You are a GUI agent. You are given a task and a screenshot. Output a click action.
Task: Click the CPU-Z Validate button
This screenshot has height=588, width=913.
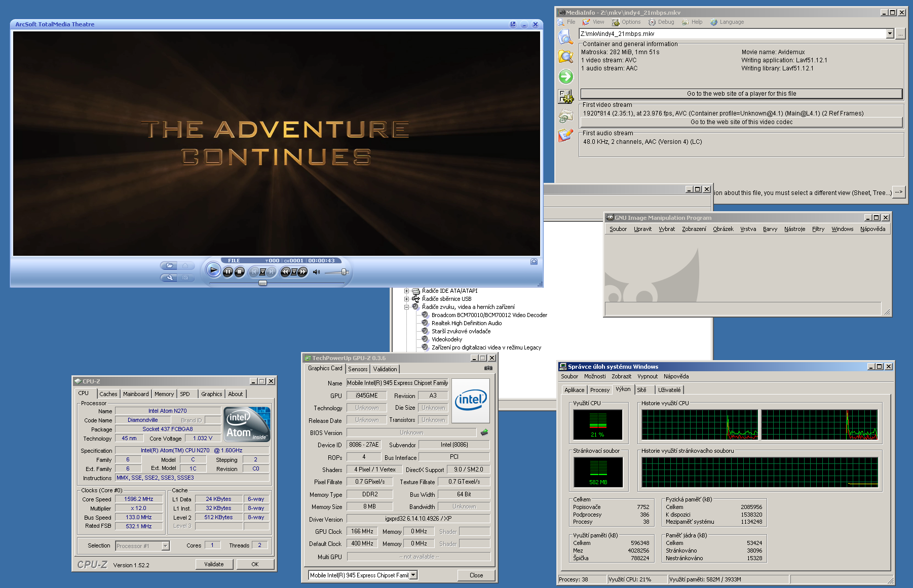click(x=214, y=564)
